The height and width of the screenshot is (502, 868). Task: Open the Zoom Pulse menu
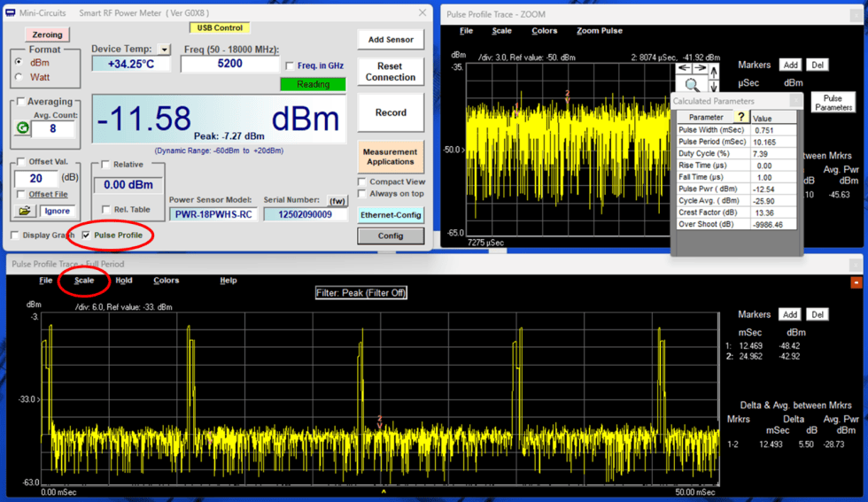(x=600, y=30)
